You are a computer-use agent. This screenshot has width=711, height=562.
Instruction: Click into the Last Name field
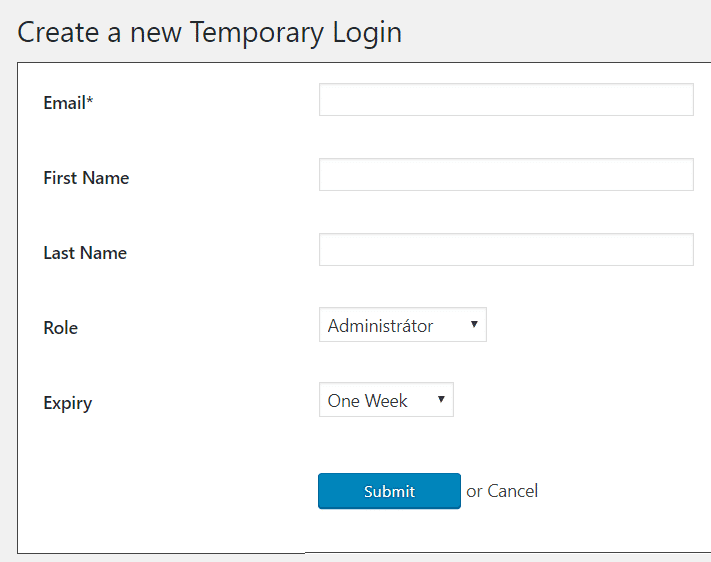tap(506, 250)
